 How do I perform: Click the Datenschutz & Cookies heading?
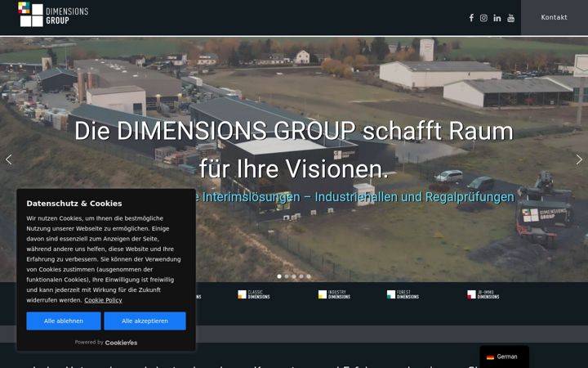(x=74, y=204)
